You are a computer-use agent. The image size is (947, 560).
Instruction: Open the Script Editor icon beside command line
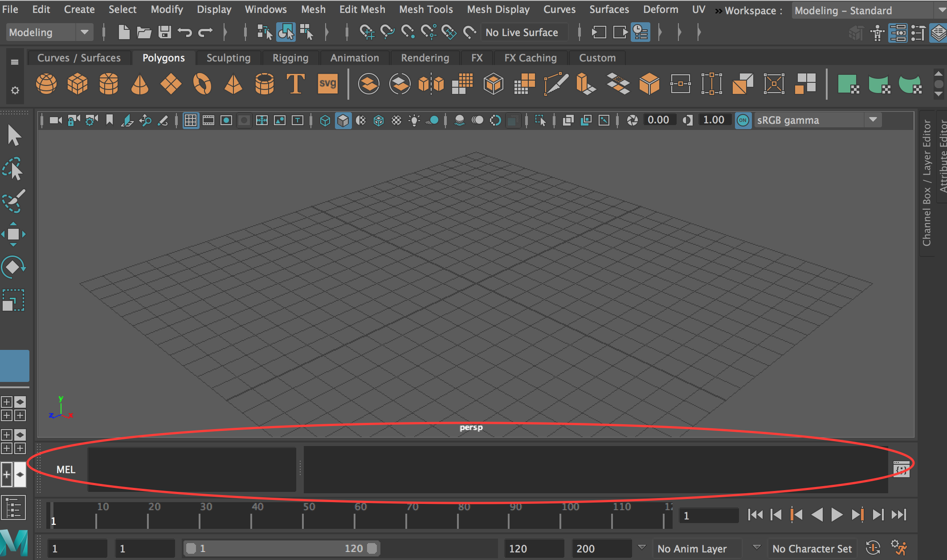(x=901, y=469)
